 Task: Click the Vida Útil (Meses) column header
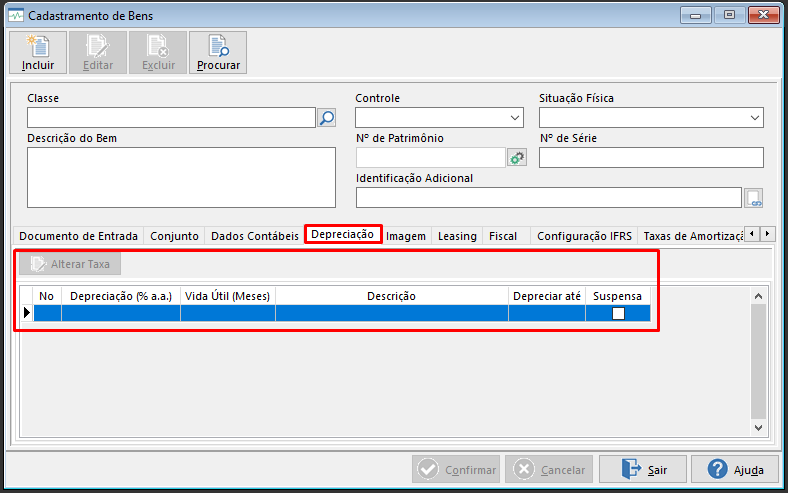pos(228,296)
